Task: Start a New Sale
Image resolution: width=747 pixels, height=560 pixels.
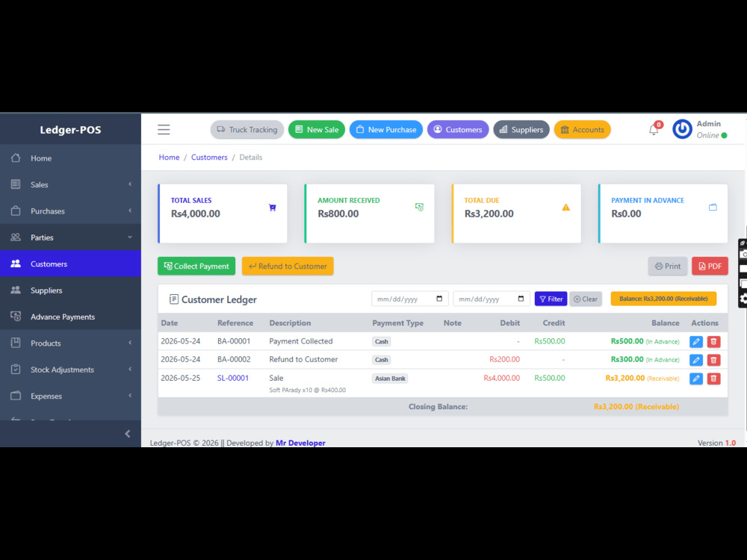Action: coord(316,129)
